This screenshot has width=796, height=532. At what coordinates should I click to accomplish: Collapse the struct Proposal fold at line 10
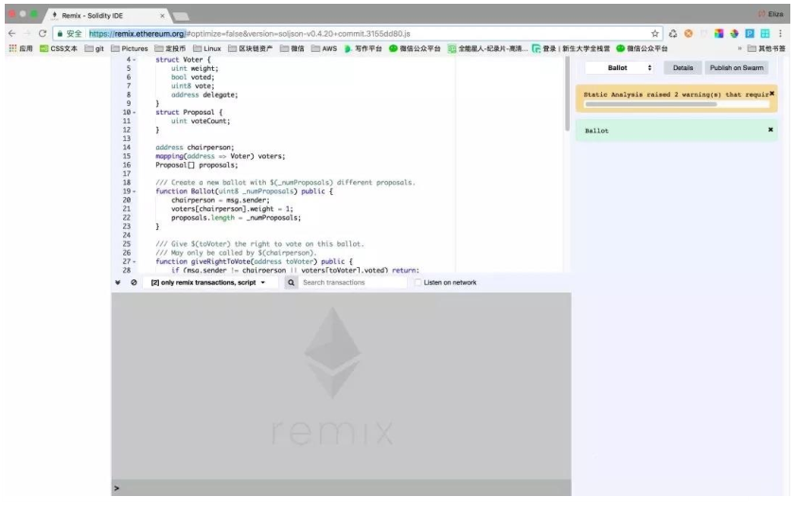(x=134, y=113)
